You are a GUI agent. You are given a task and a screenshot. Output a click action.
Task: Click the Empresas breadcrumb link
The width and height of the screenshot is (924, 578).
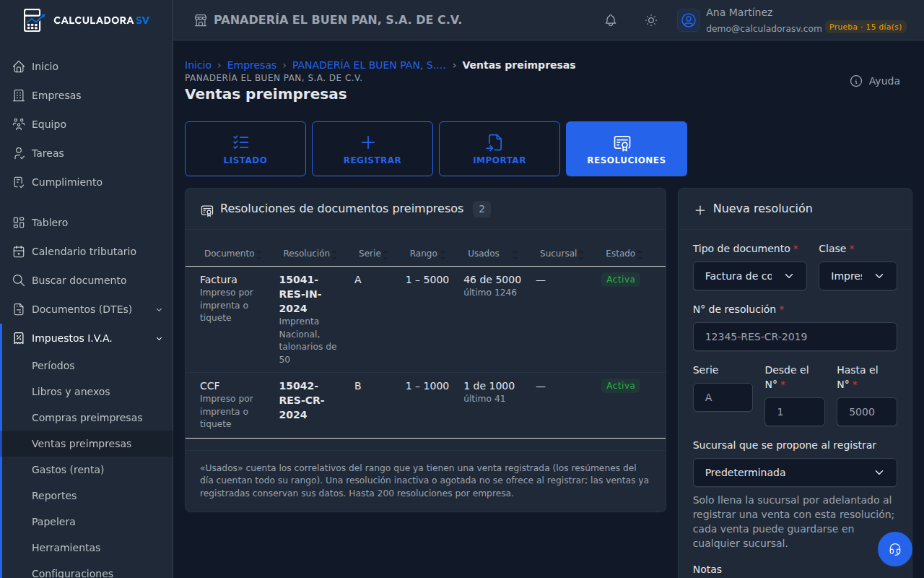point(252,65)
